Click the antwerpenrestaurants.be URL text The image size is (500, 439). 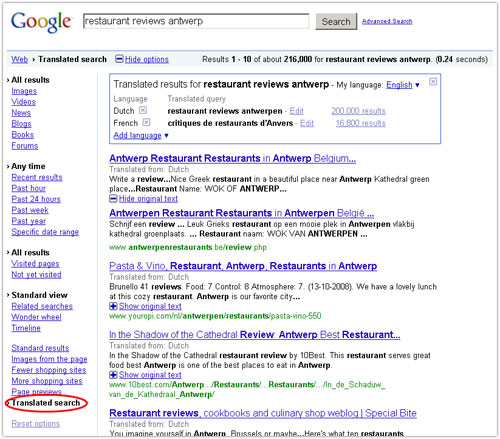click(188, 247)
